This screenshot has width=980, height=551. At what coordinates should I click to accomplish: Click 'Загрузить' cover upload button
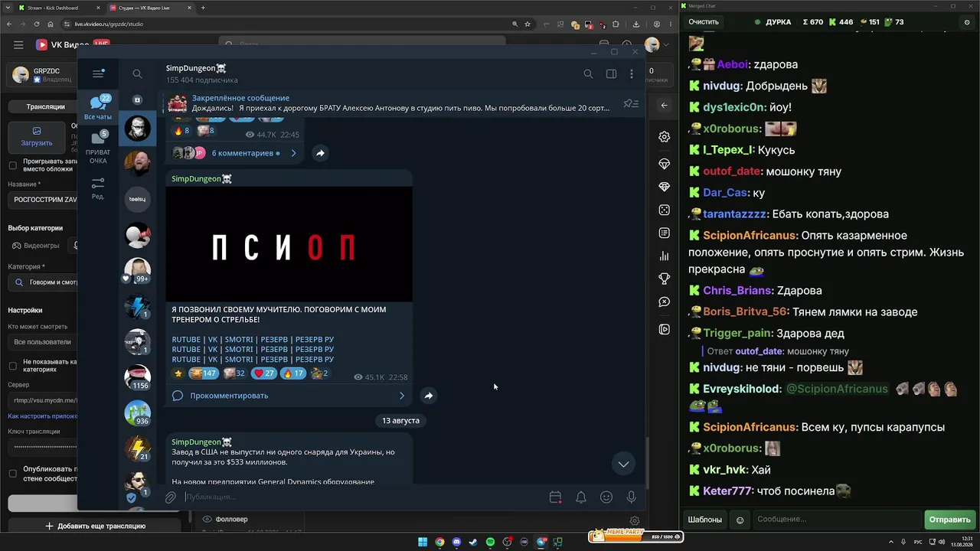coord(37,136)
